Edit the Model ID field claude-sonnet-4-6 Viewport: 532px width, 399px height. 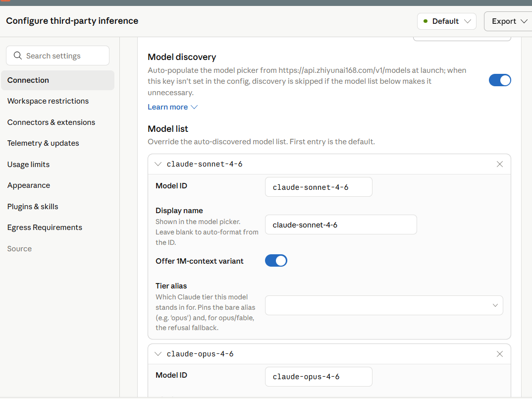pos(319,187)
